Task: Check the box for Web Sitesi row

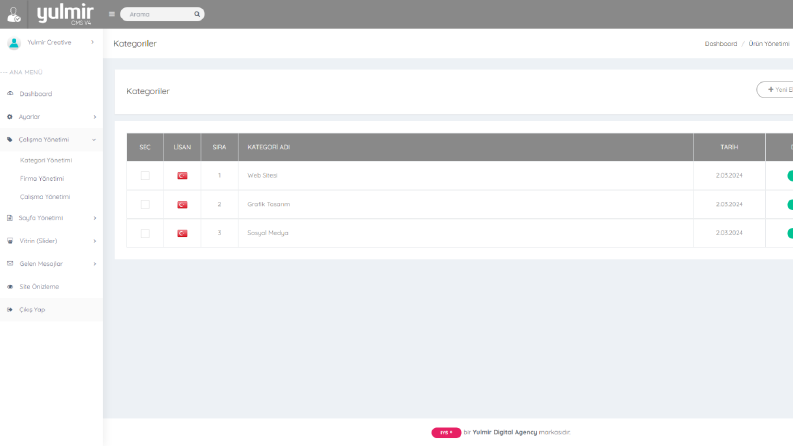Action: [x=145, y=175]
